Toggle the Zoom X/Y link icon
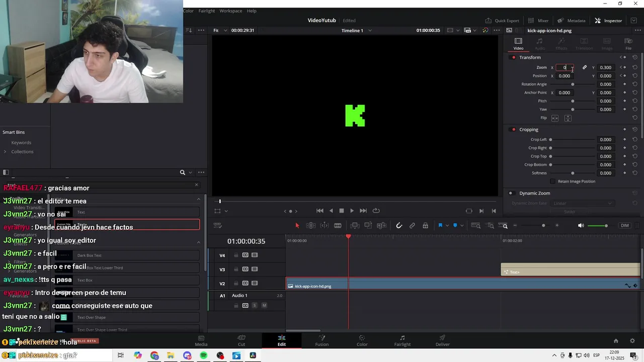The image size is (644, 362). tap(585, 67)
